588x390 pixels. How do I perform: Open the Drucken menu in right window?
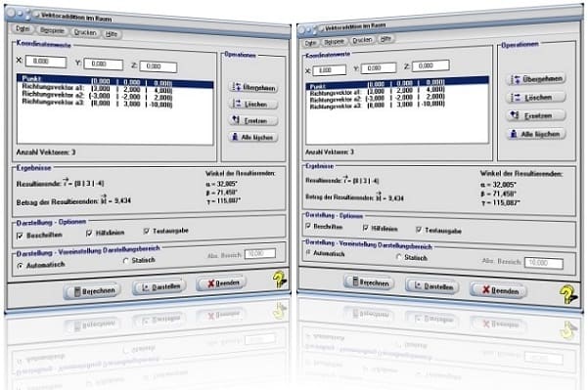coord(362,40)
